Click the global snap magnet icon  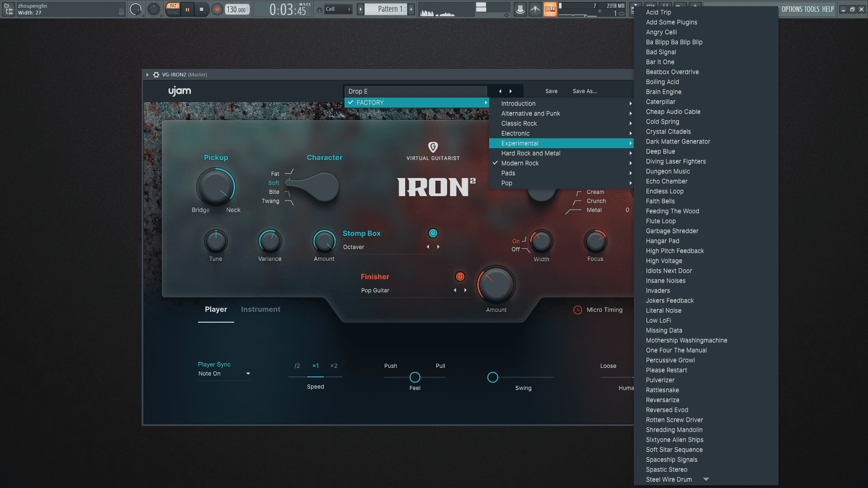319,9
